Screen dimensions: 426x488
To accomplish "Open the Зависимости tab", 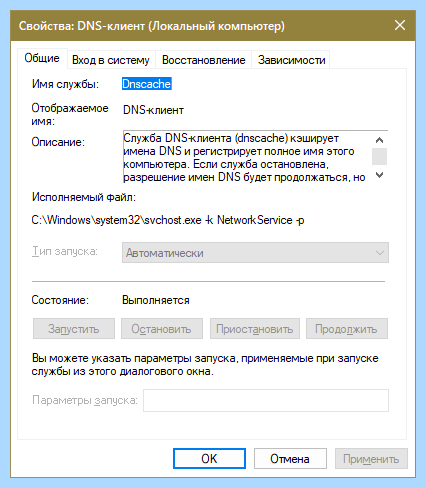I will [291, 60].
